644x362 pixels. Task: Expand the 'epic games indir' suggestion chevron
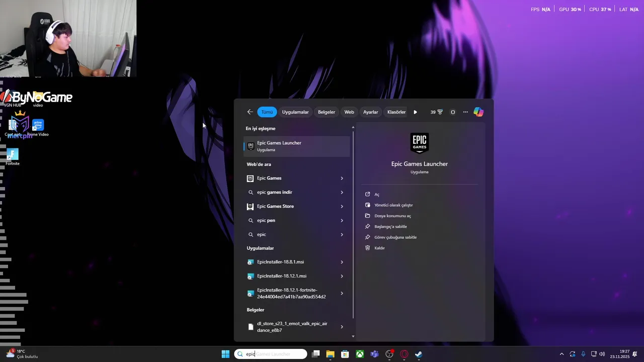[342, 192]
